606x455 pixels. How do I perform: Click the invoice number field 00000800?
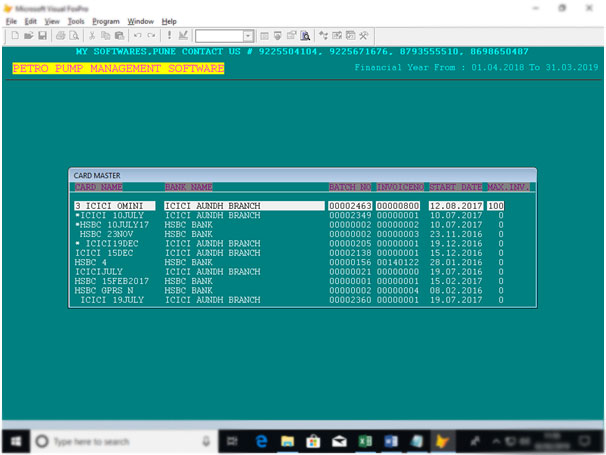(398, 206)
